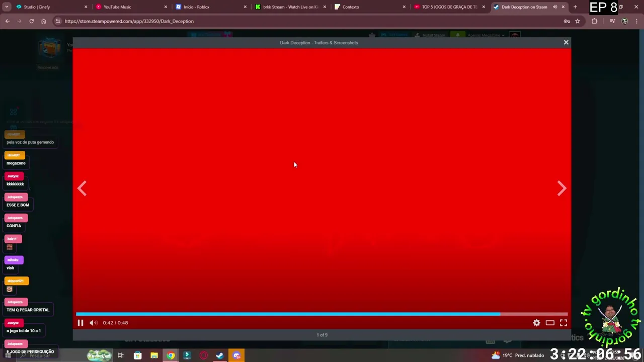Reload the Steam store page

tap(31, 21)
